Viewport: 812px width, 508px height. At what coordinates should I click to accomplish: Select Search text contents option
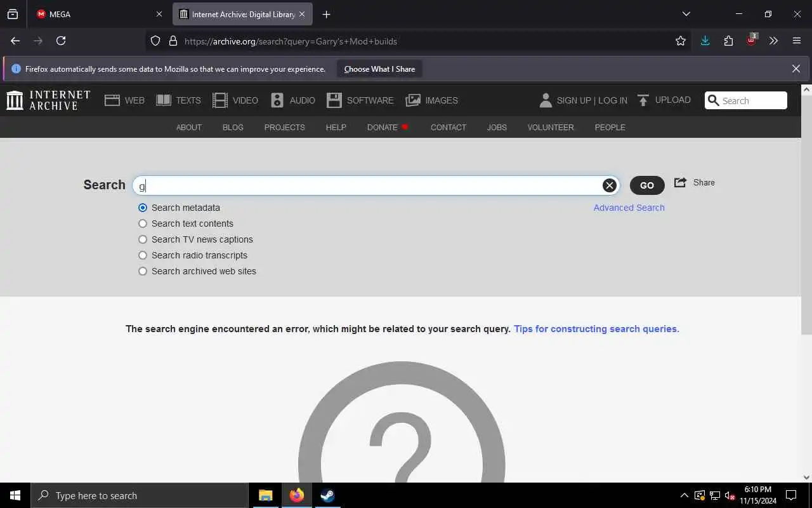(x=143, y=224)
